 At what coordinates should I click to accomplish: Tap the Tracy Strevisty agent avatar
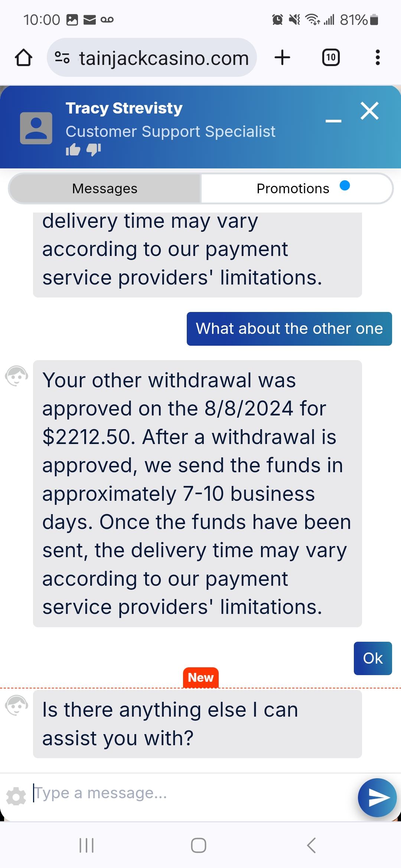click(36, 128)
